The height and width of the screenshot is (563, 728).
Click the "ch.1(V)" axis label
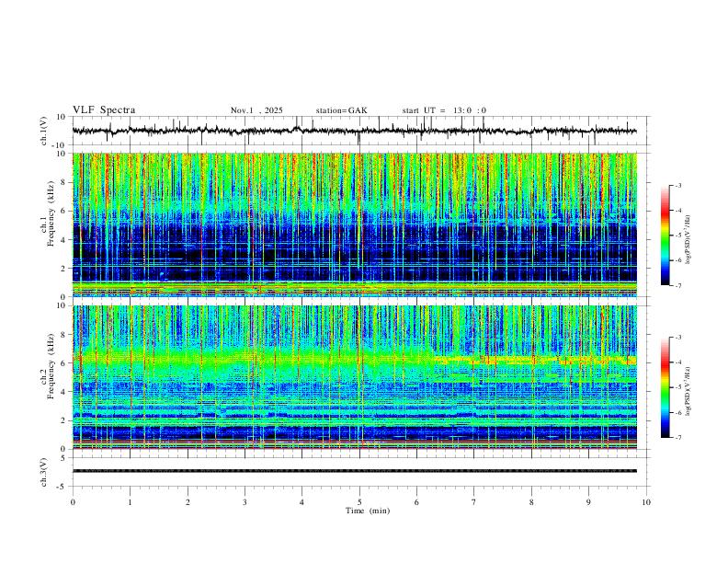click(44, 131)
